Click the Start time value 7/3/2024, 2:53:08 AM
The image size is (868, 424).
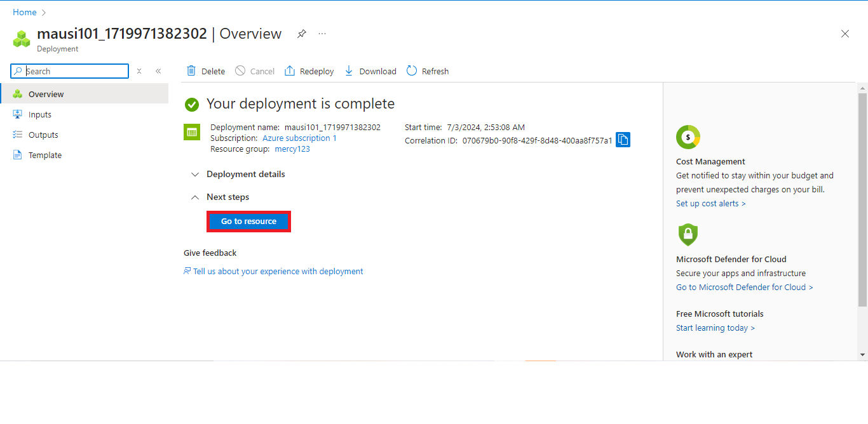click(486, 127)
